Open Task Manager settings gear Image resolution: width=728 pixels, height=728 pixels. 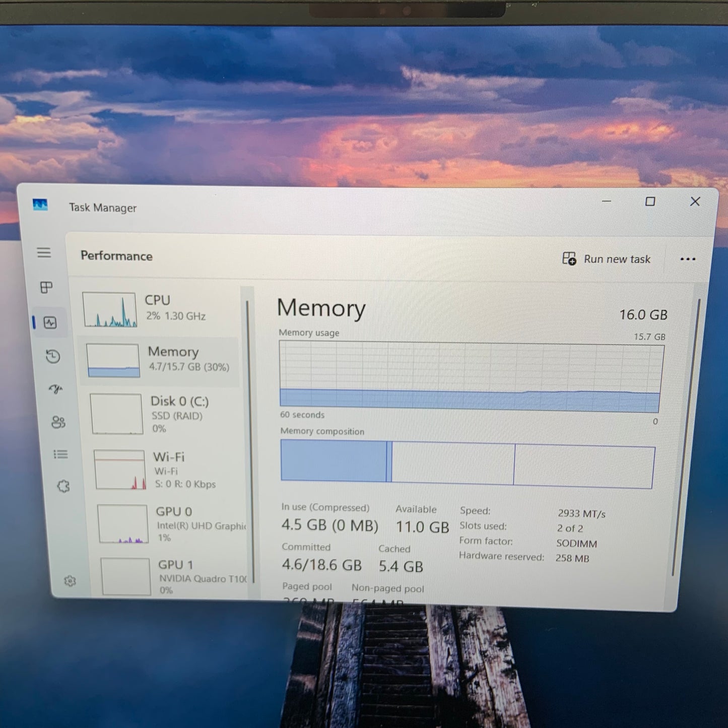[x=70, y=580]
